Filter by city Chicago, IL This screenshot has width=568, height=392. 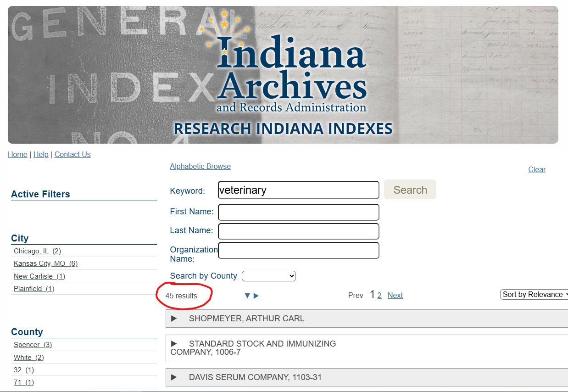[37, 251]
